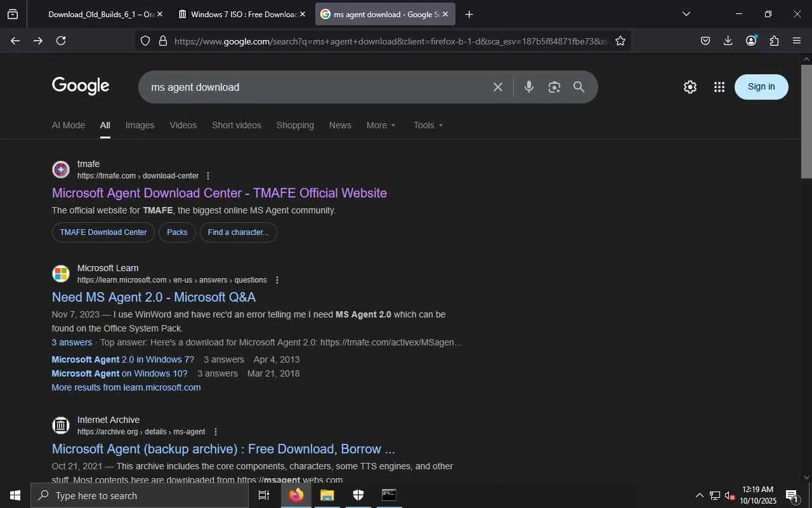This screenshot has width=812, height=508.
Task: Open the terminal app on the taskbar
Action: point(389,495)
